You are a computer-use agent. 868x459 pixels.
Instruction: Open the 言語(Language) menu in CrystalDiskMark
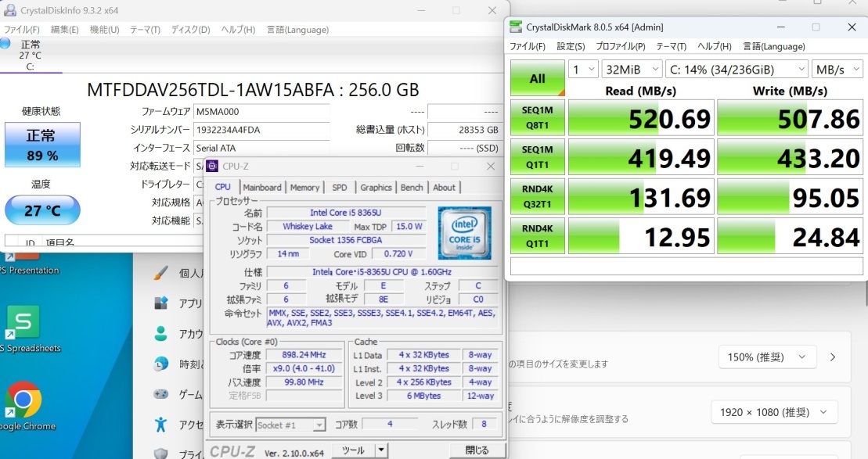(774, 46)
